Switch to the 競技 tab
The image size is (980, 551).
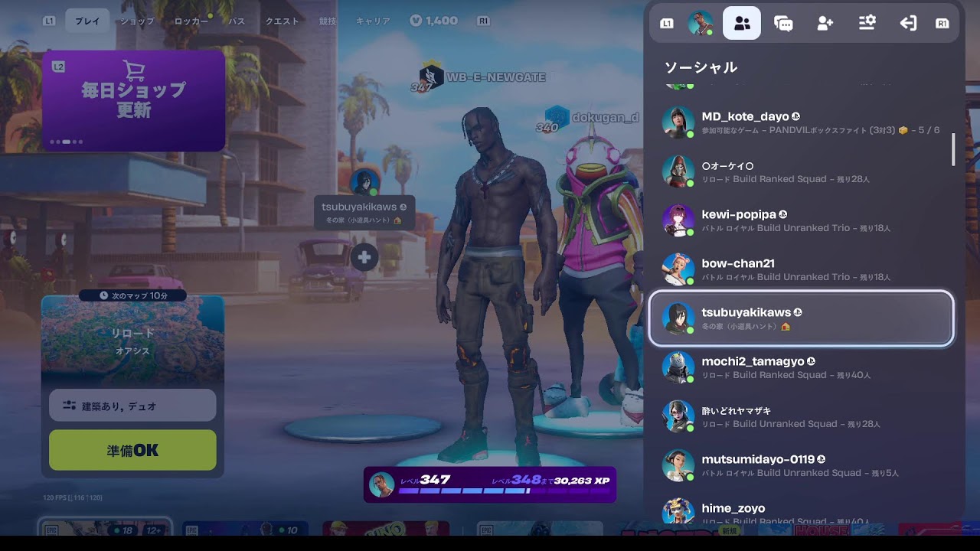point(328,21)
